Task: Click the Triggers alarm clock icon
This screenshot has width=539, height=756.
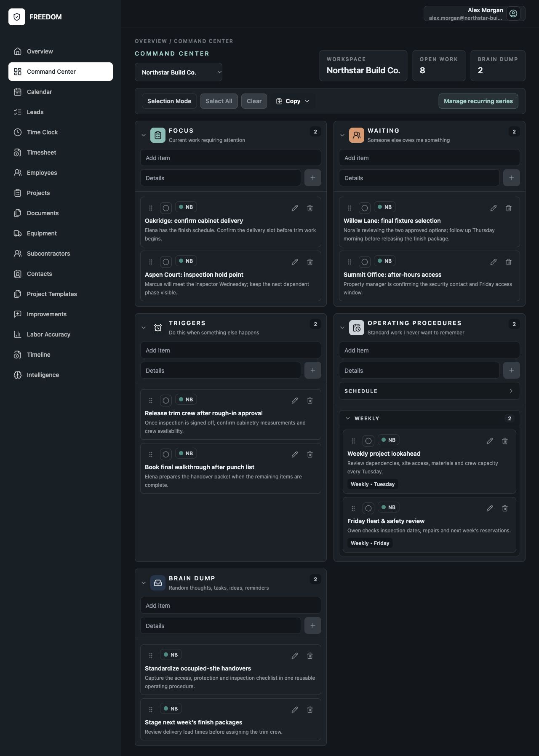Action: [x=158, y=328]
